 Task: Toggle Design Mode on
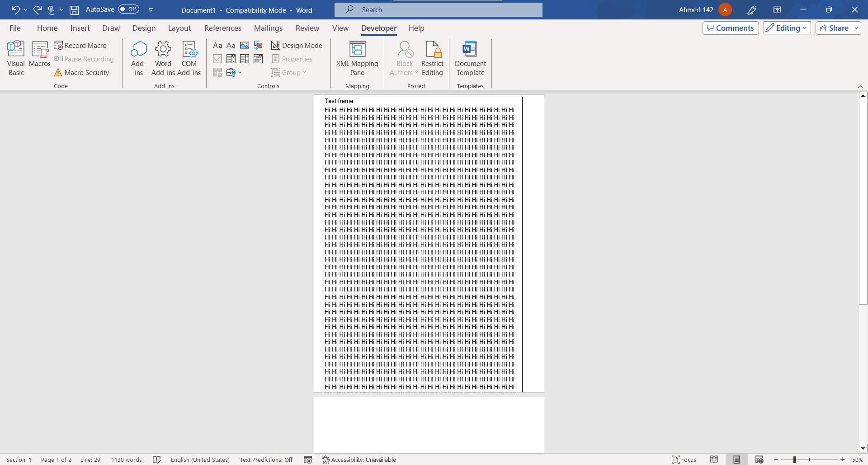297,45
